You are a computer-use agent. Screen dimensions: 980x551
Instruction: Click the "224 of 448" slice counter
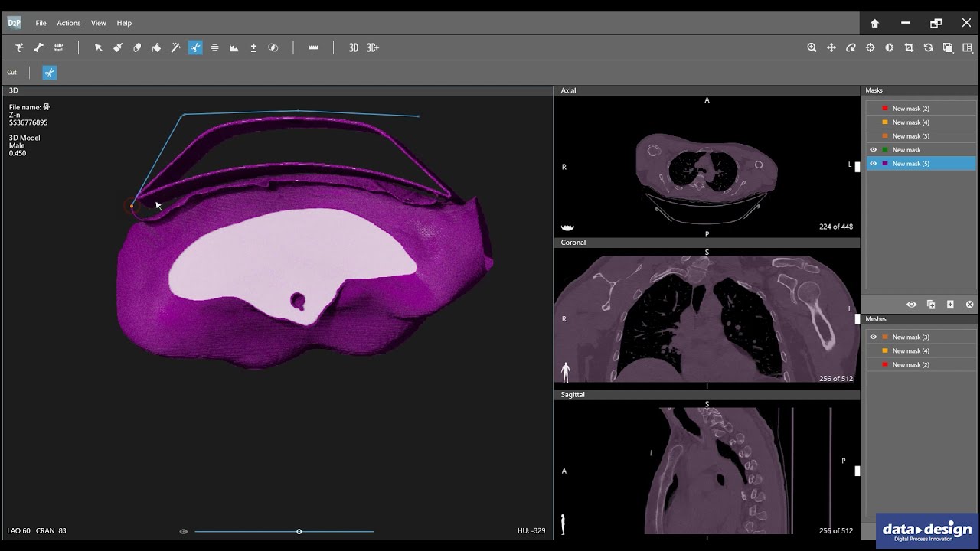click(835, 227)
